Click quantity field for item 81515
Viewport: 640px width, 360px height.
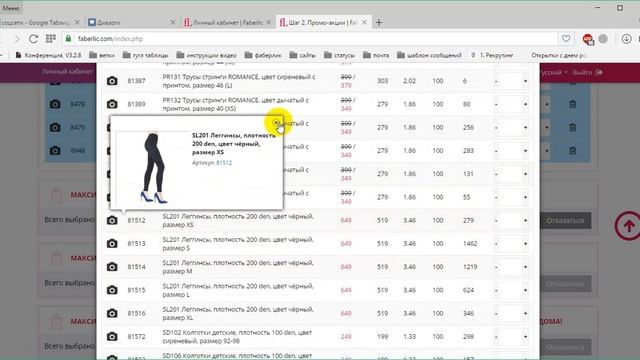(511, 290)
